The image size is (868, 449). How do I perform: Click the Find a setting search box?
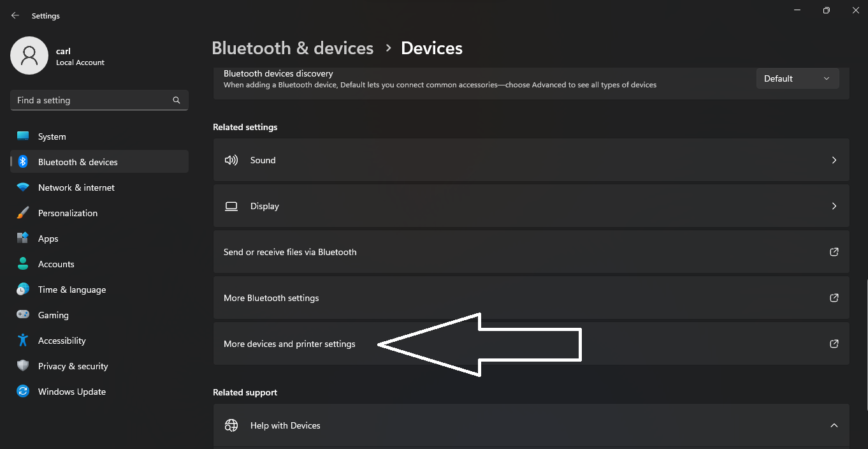click(99, 100)
